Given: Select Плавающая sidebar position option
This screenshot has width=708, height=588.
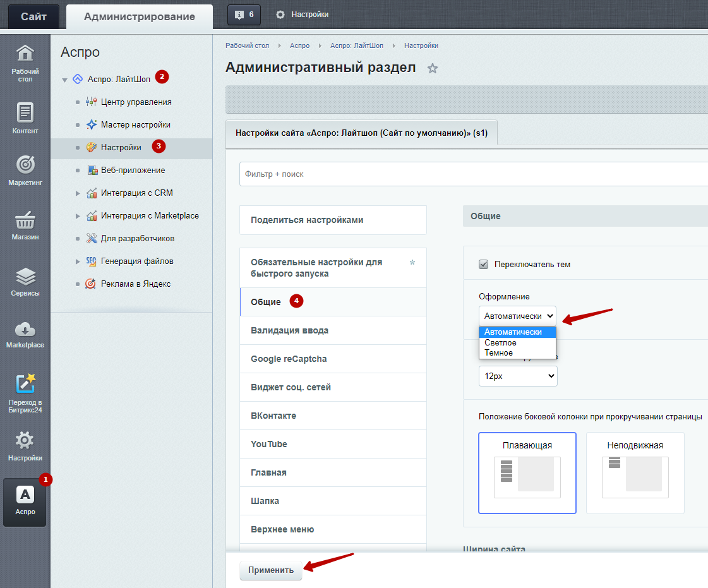Looking at the screenshot, I should pyautogui.click(x=527, y=473).
